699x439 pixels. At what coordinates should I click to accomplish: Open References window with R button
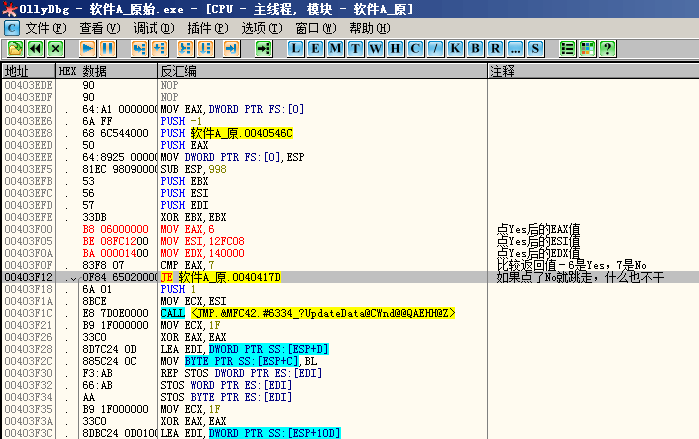click(495, 49)
